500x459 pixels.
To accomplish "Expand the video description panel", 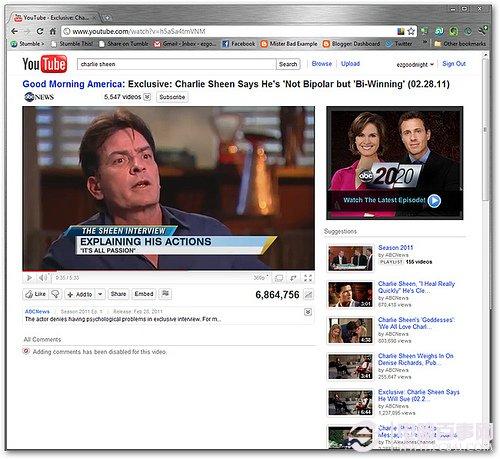I will pos(308,312).
